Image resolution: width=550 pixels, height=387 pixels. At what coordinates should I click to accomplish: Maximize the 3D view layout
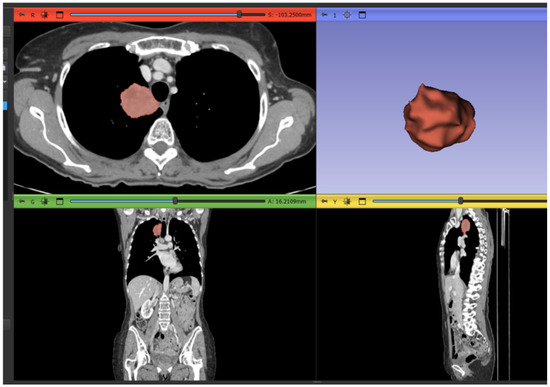[362, 15]
